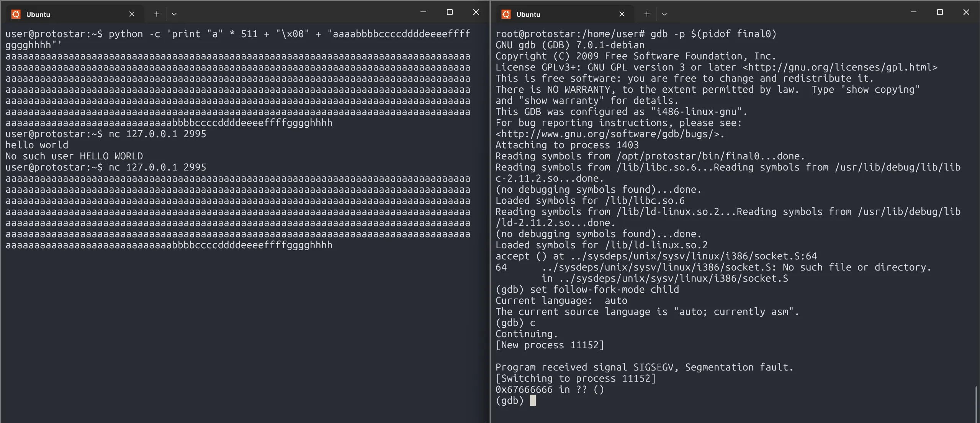Close the right terminal window
This screenshot has width=980, height=423.
tap(966, 12)
